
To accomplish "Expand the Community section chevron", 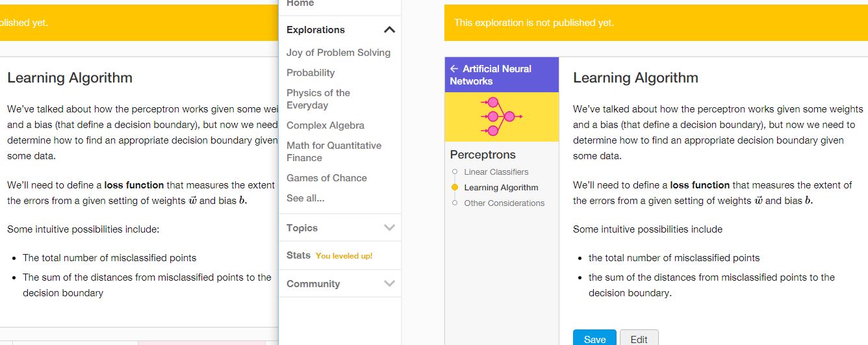I will [x=389, y=283].
